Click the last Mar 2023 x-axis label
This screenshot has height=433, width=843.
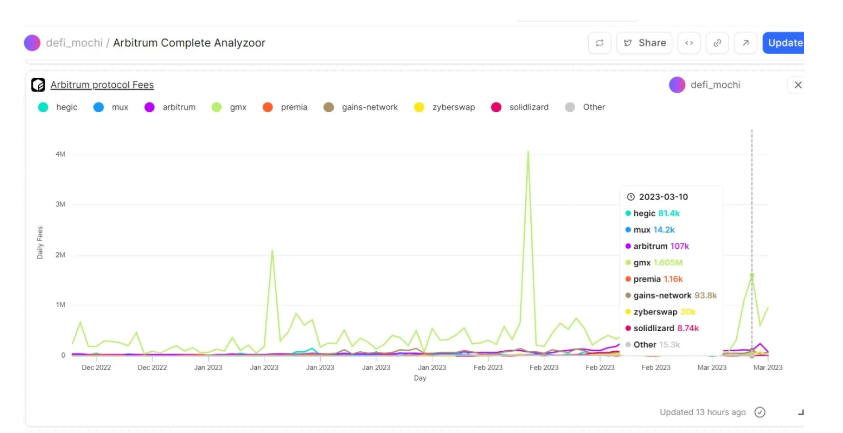coord(768,367)
